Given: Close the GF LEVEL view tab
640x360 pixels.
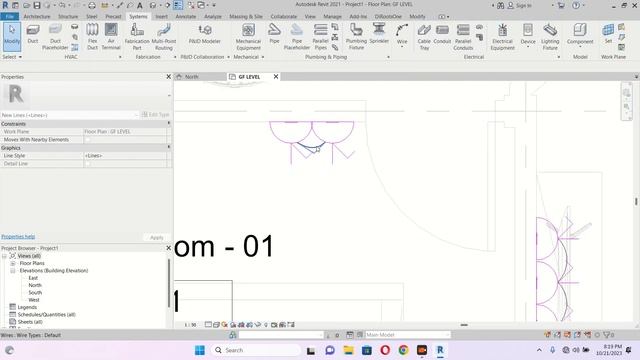Looking at the screenshot, I should [x=276, y=77].
